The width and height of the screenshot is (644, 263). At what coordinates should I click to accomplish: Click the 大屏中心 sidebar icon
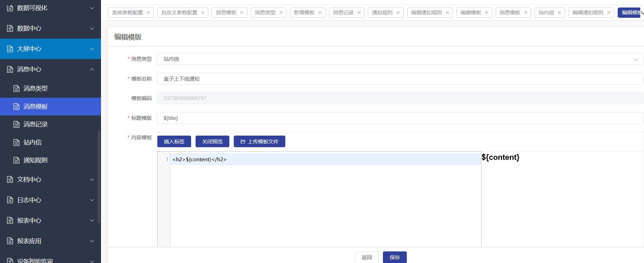(x=10, y=49)
